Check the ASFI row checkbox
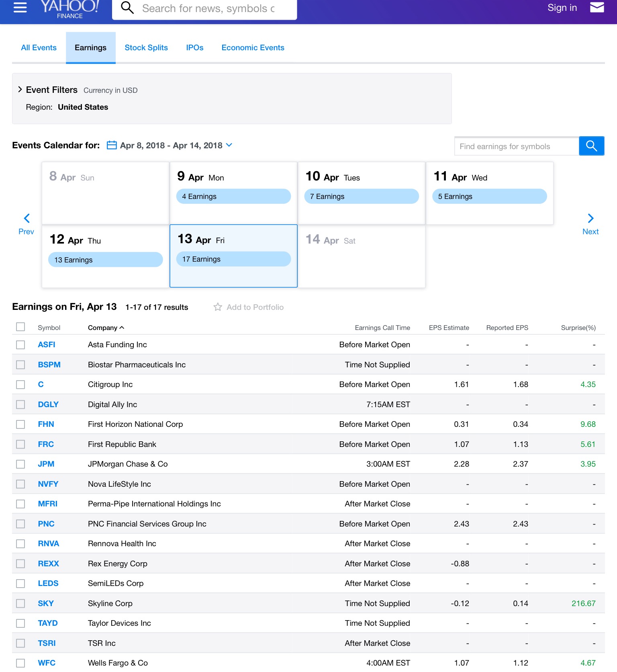 pyautogui.click(x=20, y=345)
